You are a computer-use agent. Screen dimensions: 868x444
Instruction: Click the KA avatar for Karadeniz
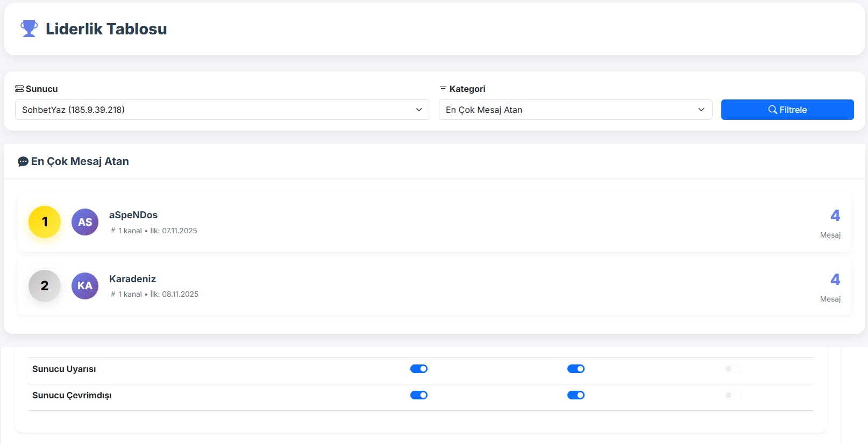click(85, 286)
